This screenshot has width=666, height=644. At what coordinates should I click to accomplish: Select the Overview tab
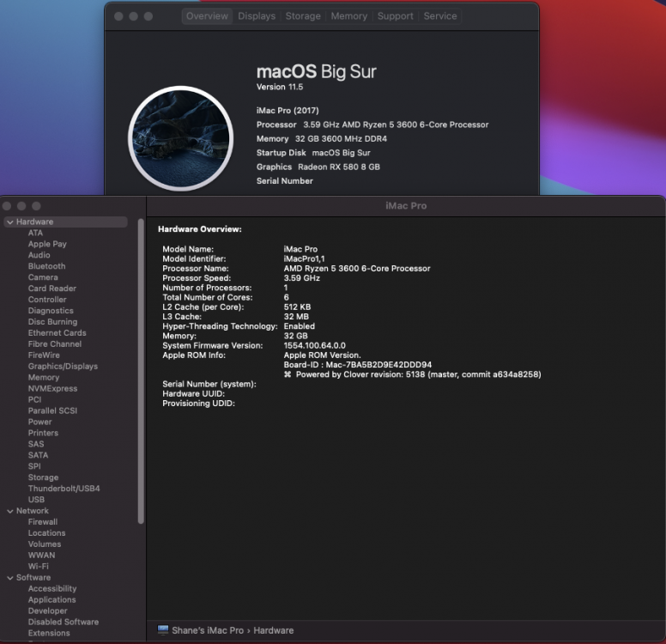(208, 16)
